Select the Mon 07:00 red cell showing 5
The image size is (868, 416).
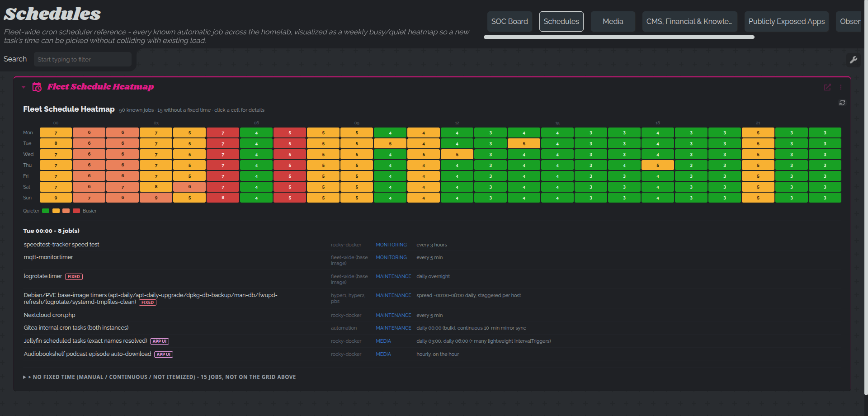coord(290,132)
